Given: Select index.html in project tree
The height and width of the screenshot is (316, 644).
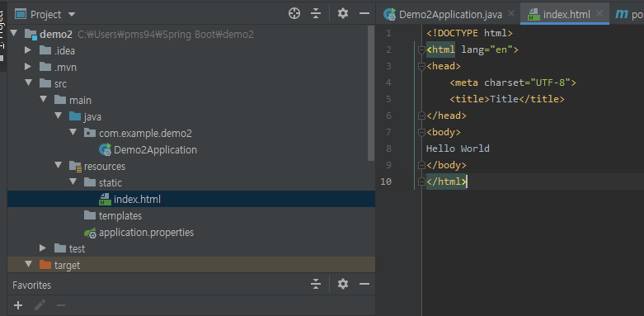Looking at the screenshot, I should click(137, 200).
